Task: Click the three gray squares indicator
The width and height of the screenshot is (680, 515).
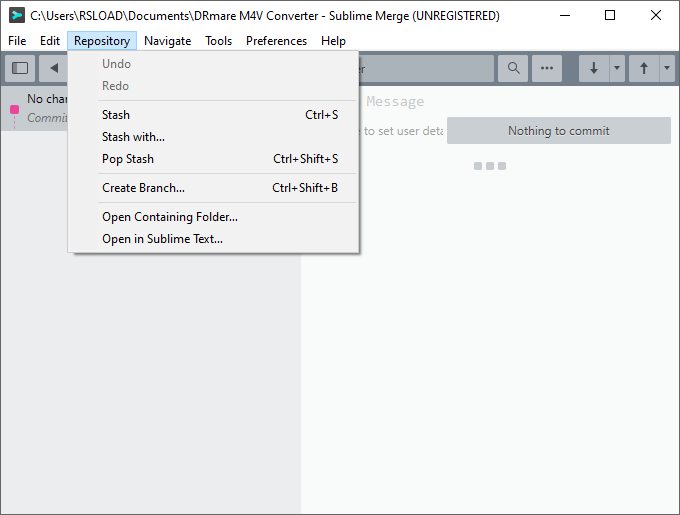Action: [490, 166]
